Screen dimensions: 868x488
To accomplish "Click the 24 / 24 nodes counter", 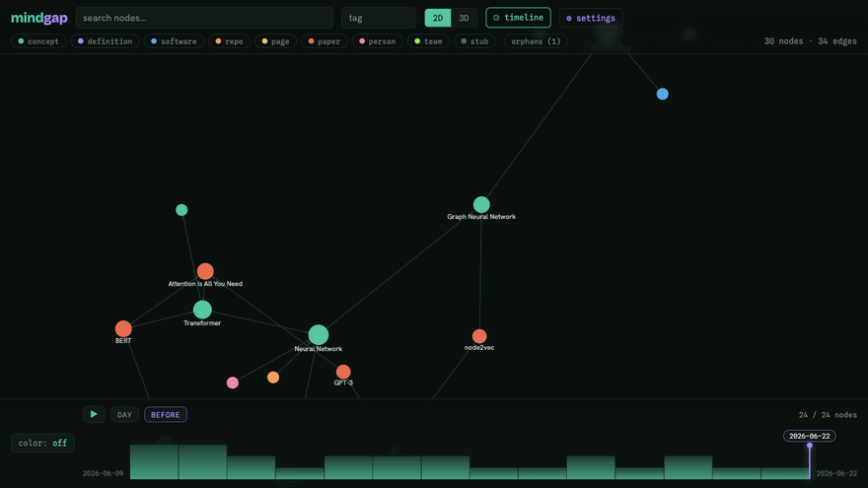I will (x=828, y=415).
